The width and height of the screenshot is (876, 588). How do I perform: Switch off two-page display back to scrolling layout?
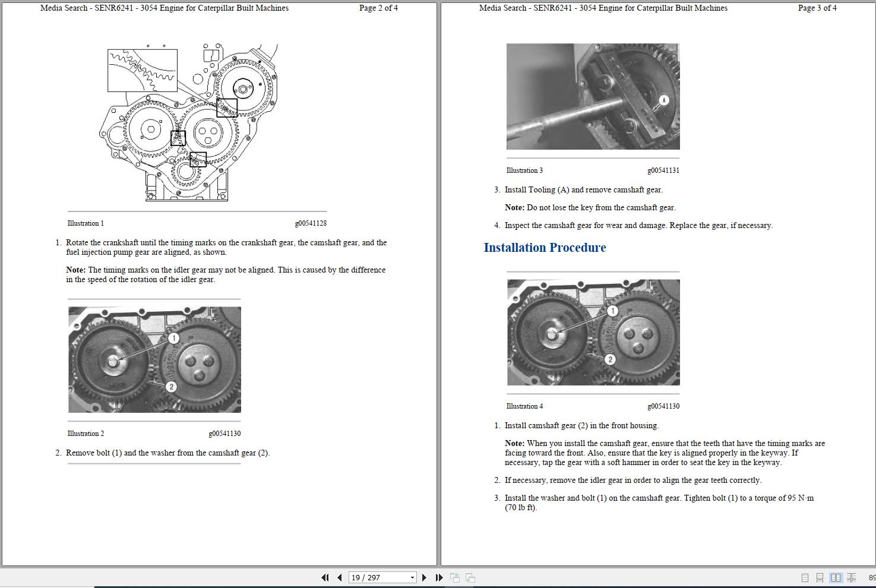pos(820,577)
